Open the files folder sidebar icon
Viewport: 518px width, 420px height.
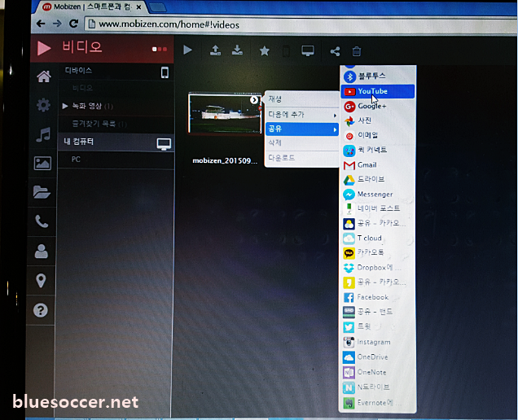coord(42,192)
